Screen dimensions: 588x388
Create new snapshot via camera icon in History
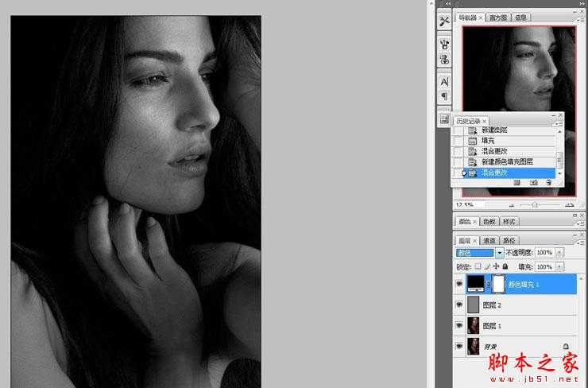tap(533, 182)
